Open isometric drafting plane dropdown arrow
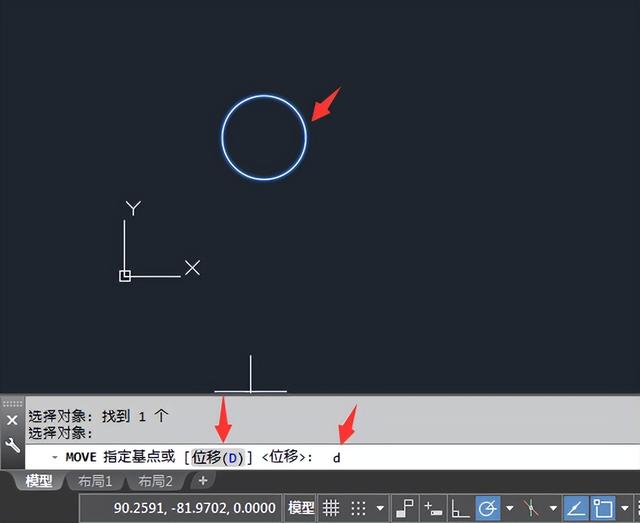This screenshot has width=640, height=523. coord(553,509)
